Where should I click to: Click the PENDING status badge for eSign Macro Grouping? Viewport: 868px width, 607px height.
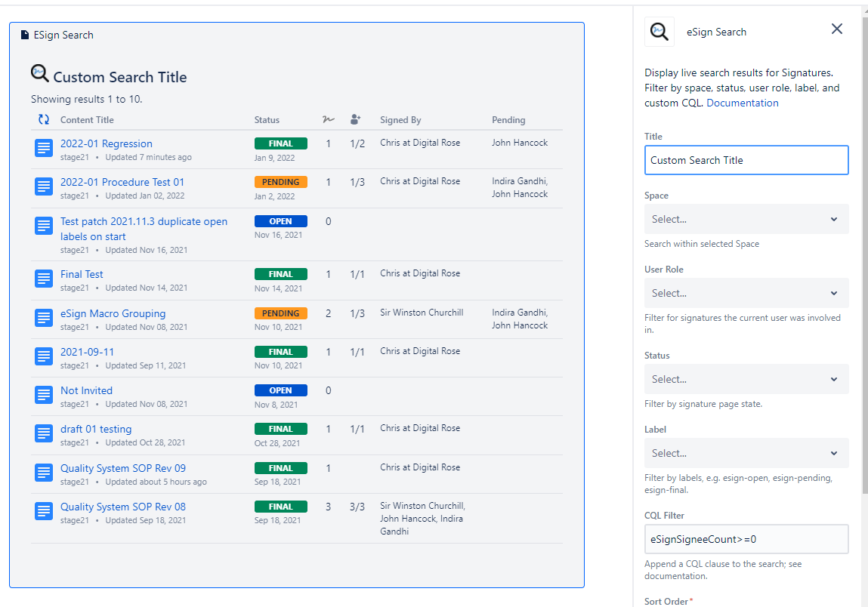coord(280,313)
